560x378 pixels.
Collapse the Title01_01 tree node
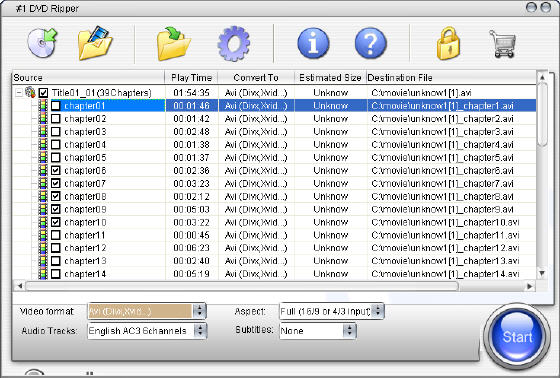point(19,93)
